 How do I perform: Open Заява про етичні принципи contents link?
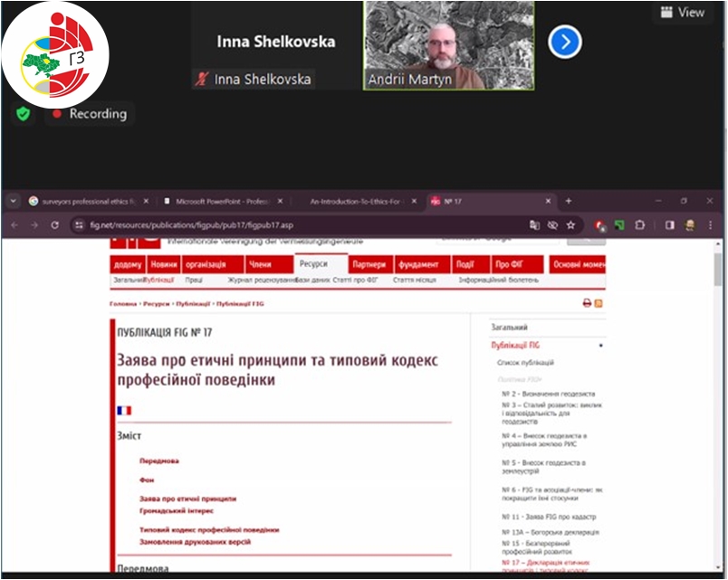[x=188, y=499]
